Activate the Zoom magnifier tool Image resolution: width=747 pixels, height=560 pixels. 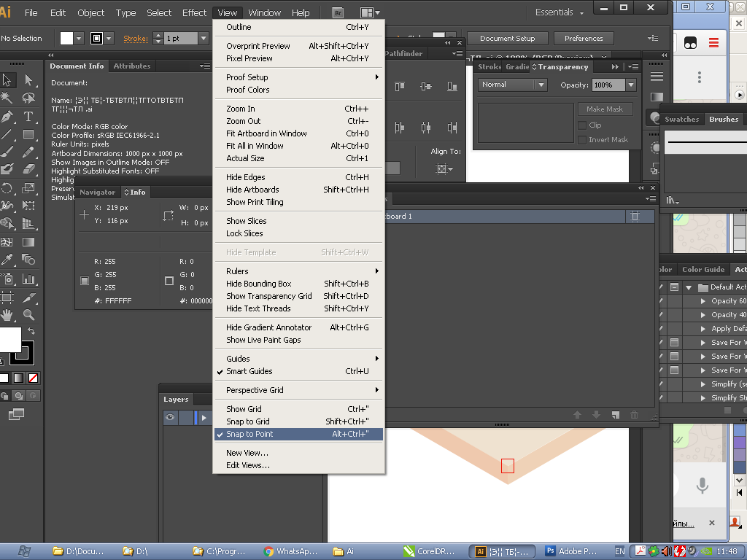[x=29, y=315]
